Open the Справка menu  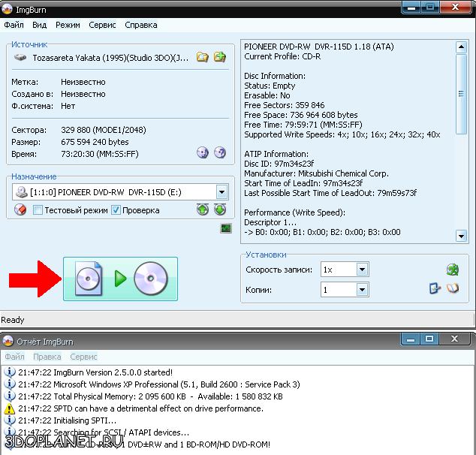[x=141, y=25]
